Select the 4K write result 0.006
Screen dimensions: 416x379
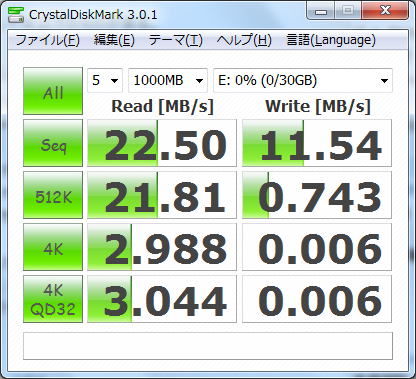point(317,247)
